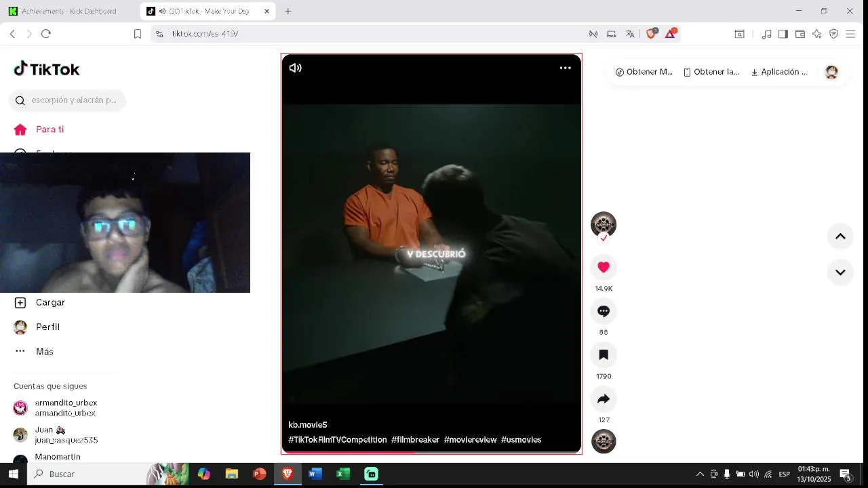This screenshot has height=488, width=868.
Task: Open hashtag #TikTokFilmTVCompetition
Action: pos(338,440)
